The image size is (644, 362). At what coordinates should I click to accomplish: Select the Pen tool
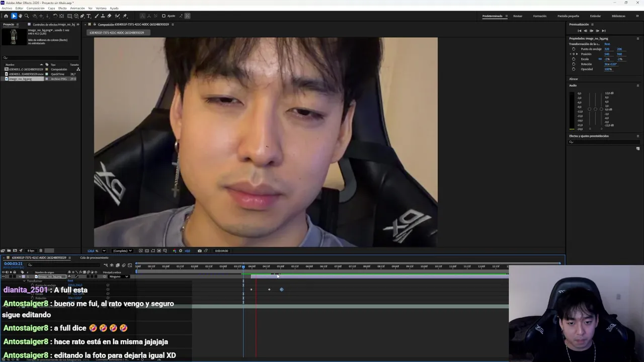coord(82,16)
